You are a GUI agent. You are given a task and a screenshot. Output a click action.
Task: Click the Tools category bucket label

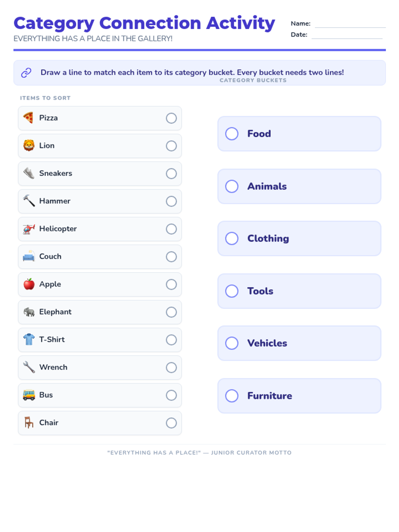point(260,291)
